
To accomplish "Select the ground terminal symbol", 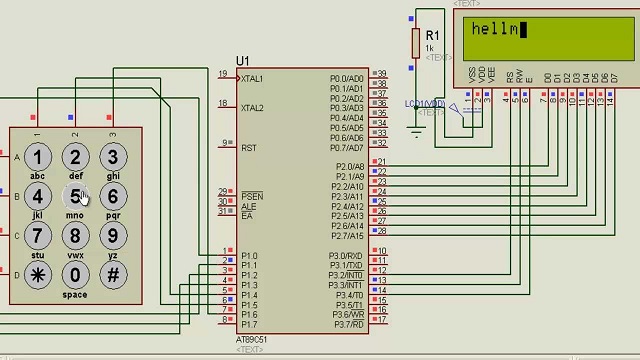I will point(416,132).
